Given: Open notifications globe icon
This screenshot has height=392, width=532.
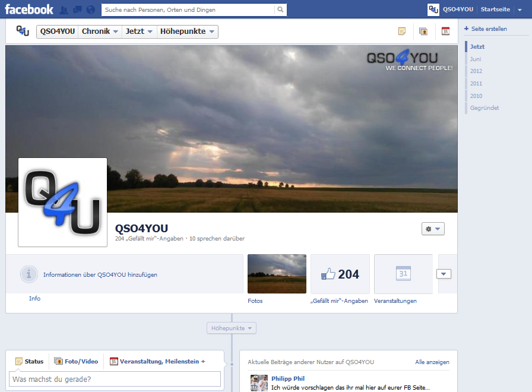Looking at the screenshot, I should click(91, 10).
